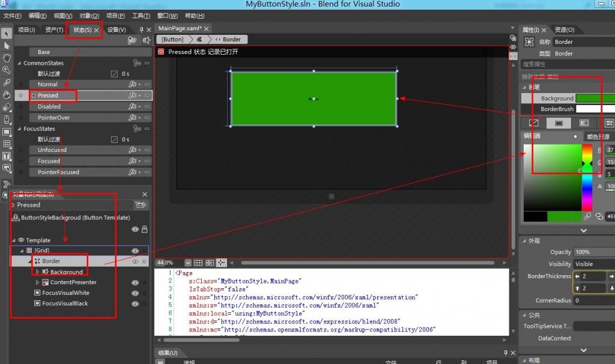Select the Base state
This screenshot has height=364, width=615.
(90, 52)
